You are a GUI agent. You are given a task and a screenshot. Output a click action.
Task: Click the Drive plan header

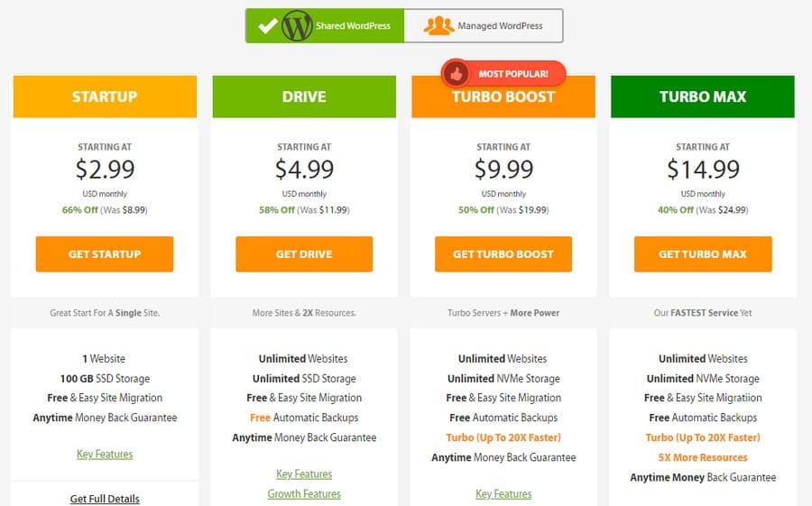point(304,97)
